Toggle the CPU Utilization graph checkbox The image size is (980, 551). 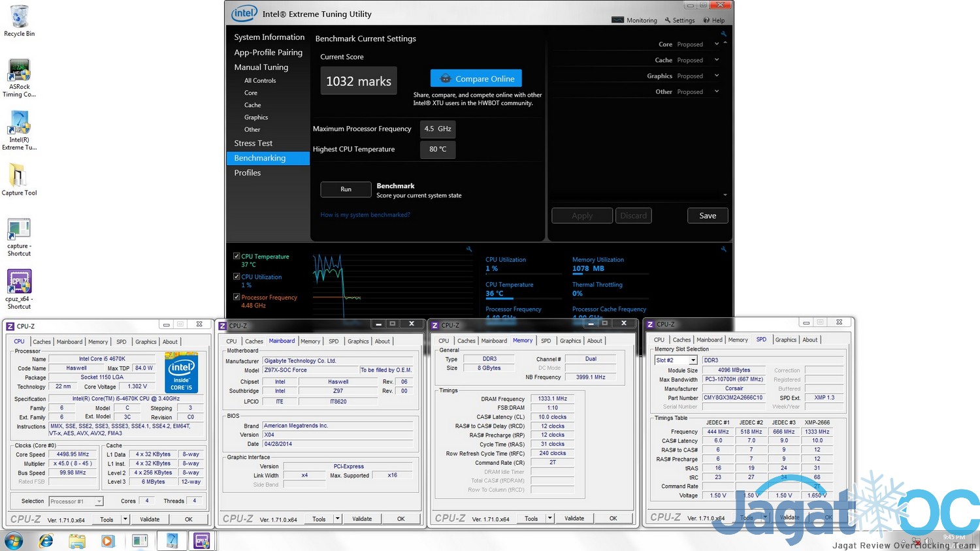(237, 276)
